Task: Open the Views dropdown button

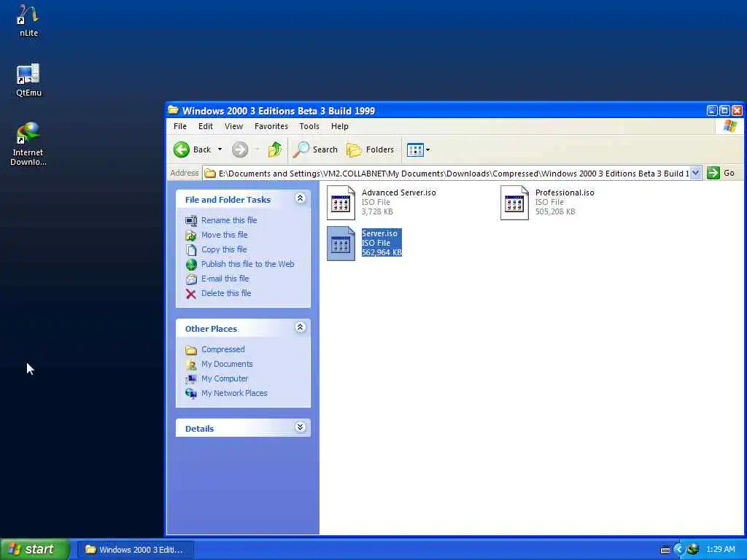Action: (x=418, y=149)
